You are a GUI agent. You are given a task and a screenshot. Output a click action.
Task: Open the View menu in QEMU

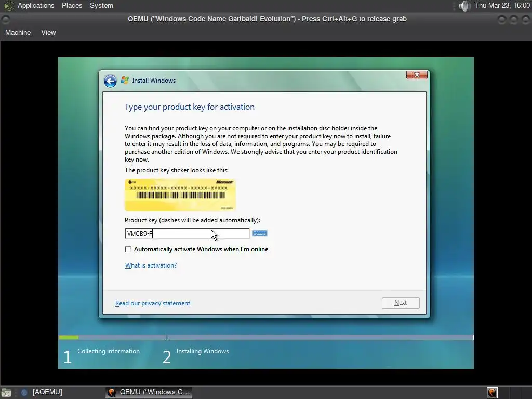pyautogui.click(x=48, y=33)
